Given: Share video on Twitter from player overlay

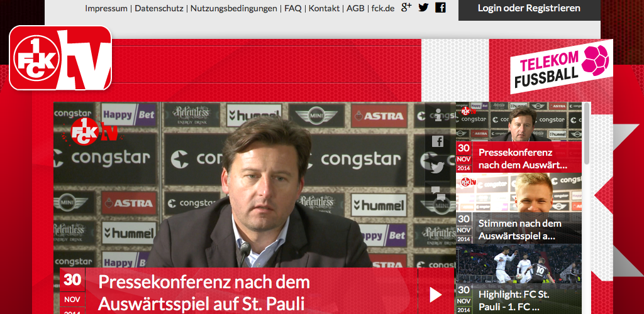Looking at the screenshot, I should [x=438, y=168].
